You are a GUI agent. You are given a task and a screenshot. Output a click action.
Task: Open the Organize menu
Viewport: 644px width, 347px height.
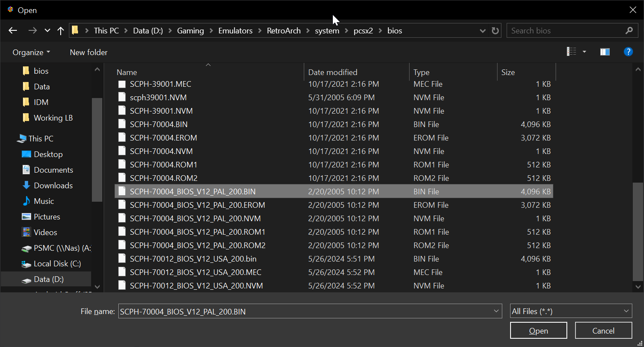(31, 52)
